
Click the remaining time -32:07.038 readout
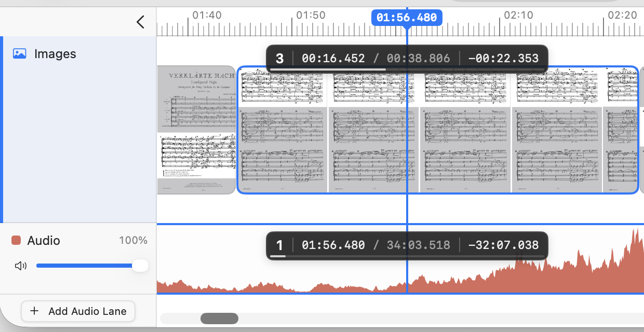coord(503,245)
